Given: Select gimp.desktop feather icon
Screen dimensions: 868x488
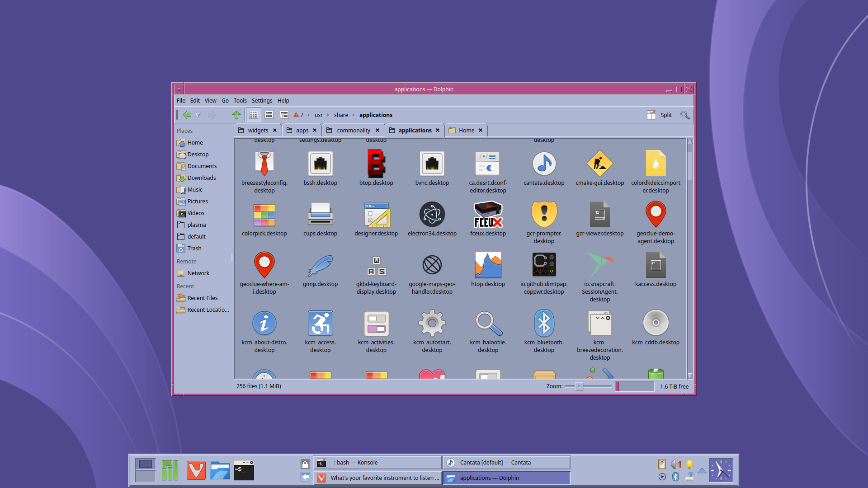Looking at the screenshot, I should click(x=321, y=265).
